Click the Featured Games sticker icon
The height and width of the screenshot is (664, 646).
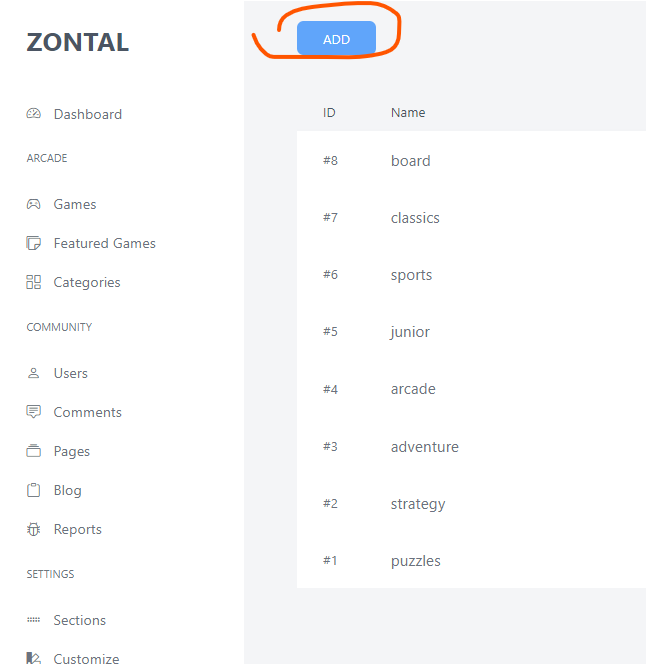pos(34,243)
